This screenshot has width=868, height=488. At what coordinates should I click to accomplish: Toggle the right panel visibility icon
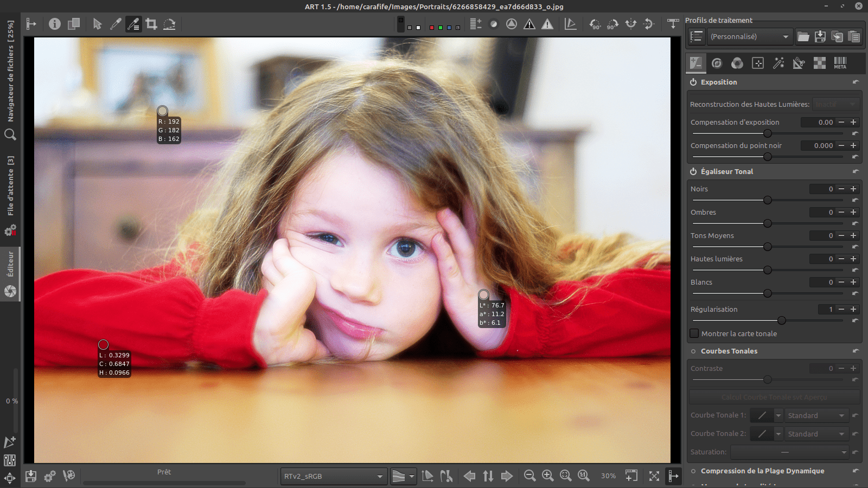[x=673, y=476]
